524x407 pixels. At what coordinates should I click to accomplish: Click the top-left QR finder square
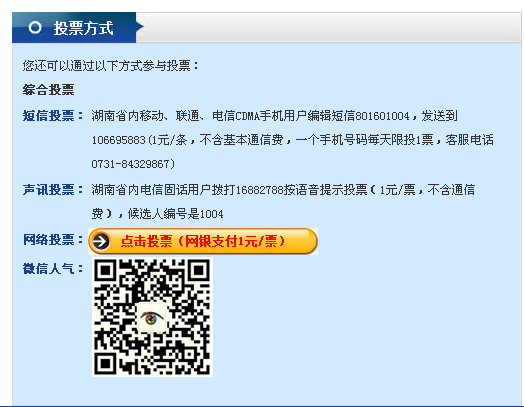[x=105, y=270]
